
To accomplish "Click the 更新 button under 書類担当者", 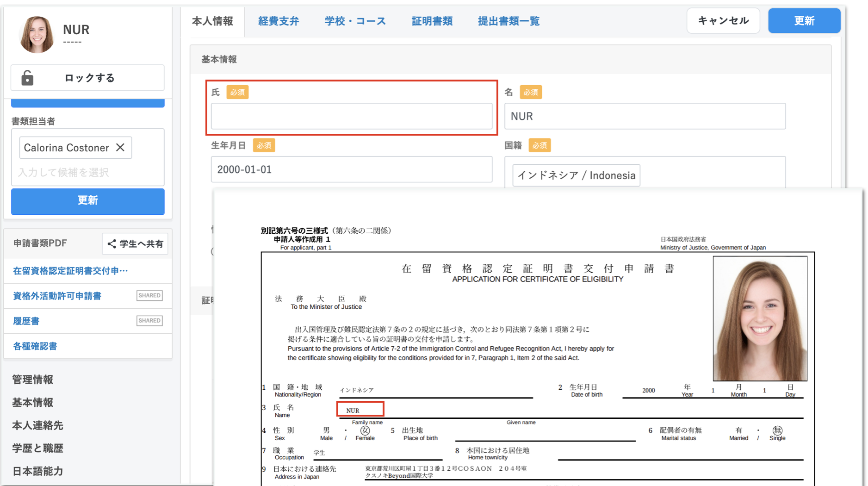I will point(87,201).
